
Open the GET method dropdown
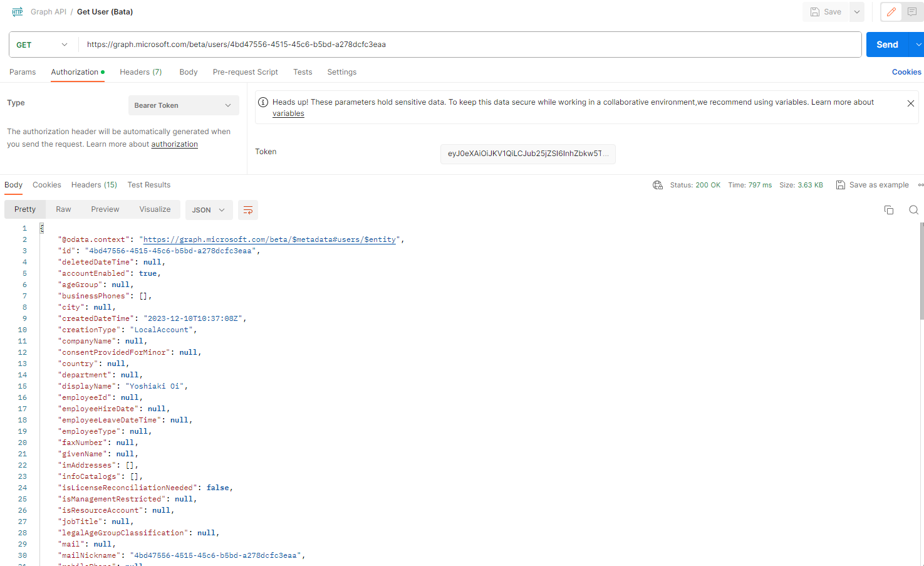coord(43,45)
